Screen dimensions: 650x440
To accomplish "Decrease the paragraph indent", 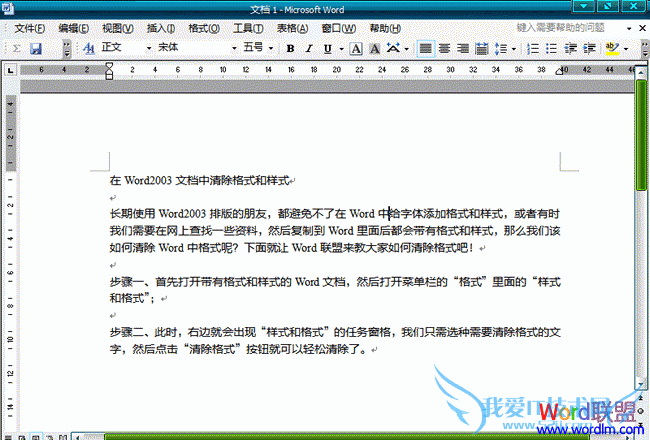I will pyautogui.click(x=570, y=49).
